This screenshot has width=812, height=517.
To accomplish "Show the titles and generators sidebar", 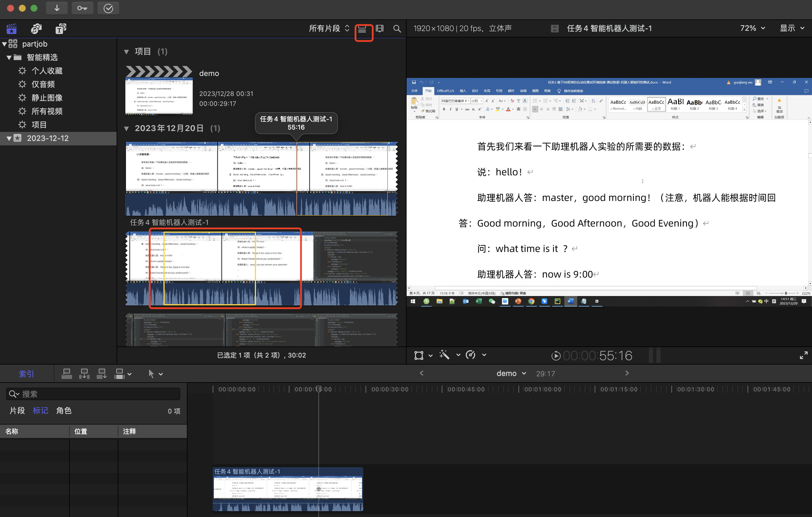I will [61, 29].
